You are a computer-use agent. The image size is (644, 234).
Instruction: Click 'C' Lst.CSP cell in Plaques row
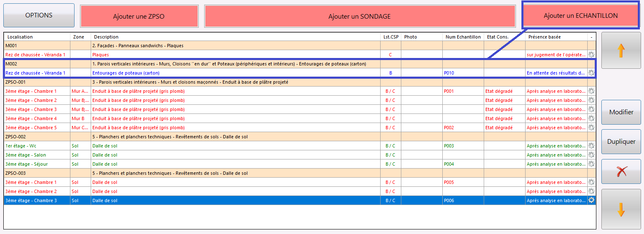(x=391, y=55)
